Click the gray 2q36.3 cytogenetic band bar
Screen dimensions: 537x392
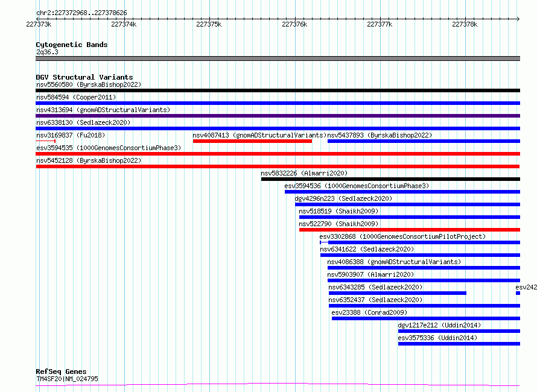(278, 58)
